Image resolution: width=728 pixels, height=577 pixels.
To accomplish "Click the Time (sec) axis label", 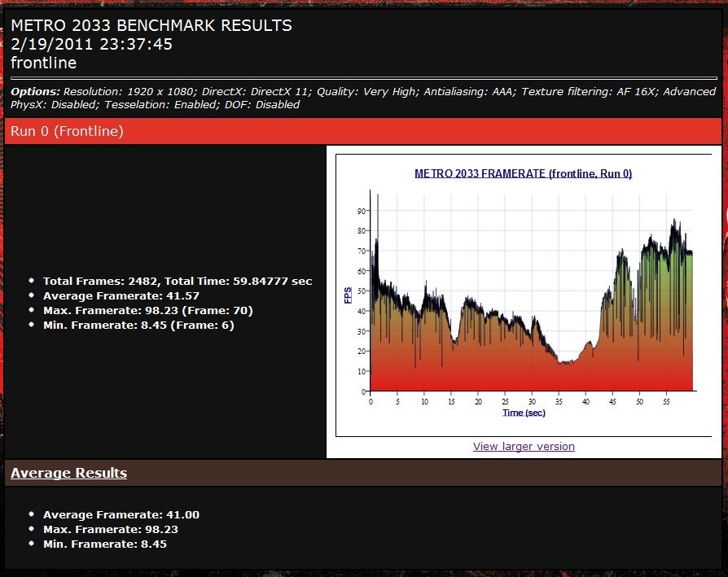I will pos(524,413).
